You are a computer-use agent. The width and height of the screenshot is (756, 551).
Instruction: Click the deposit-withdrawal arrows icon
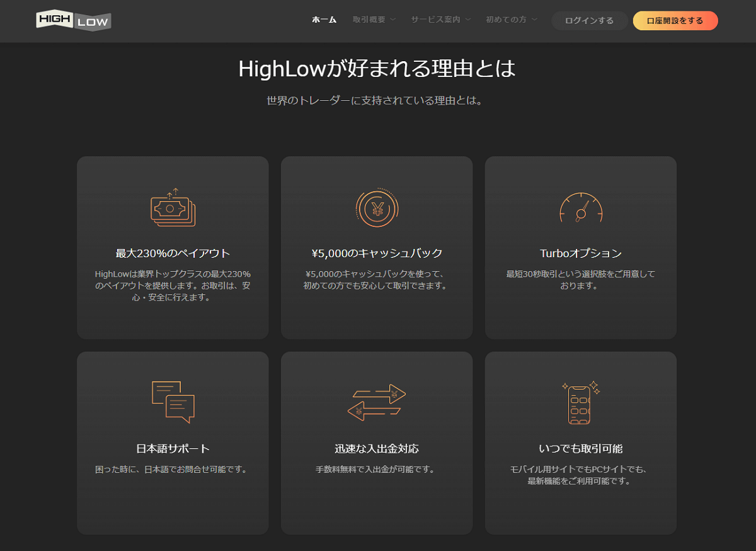377,402
